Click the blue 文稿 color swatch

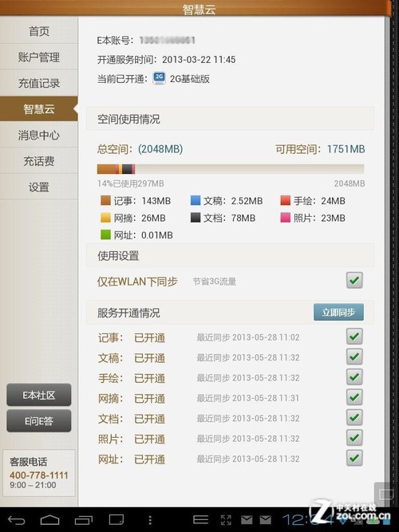196,200
